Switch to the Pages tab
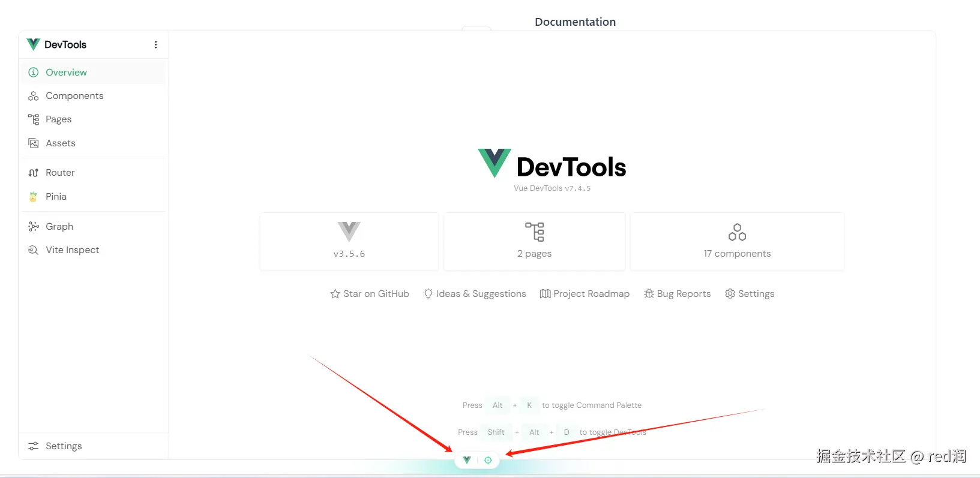Image resolution: width=980 pixels, height=478 pixels. click(94, 119)
